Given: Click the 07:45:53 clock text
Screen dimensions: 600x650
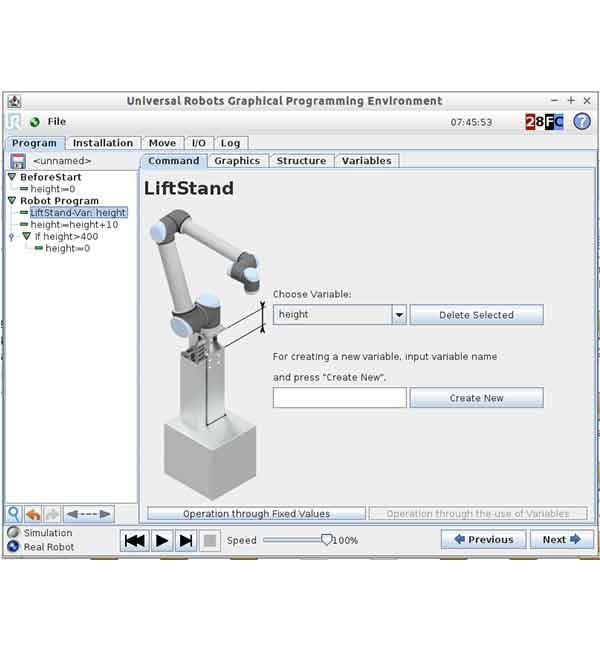Looking at the screenshot, I should tap(471, 122).
